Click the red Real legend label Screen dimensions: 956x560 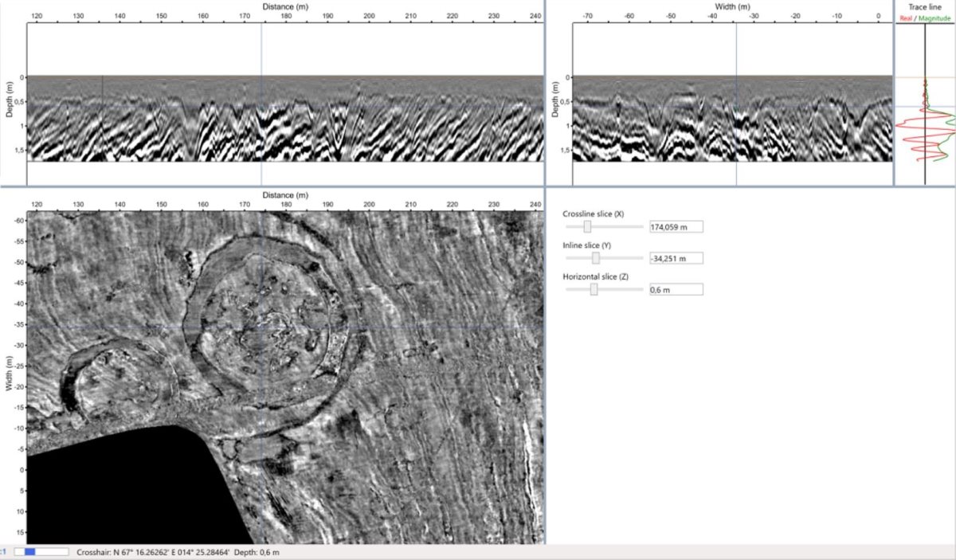[x=905, y=18]
